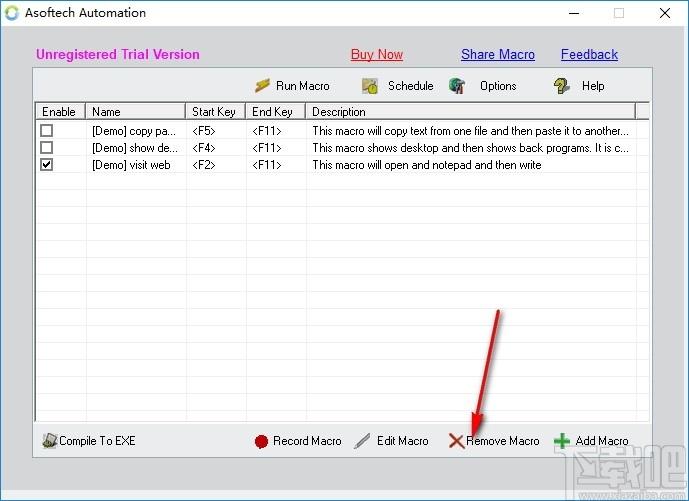Click the red X Remove Macro icon
This screenshot has width=689, height=501.
457,441
